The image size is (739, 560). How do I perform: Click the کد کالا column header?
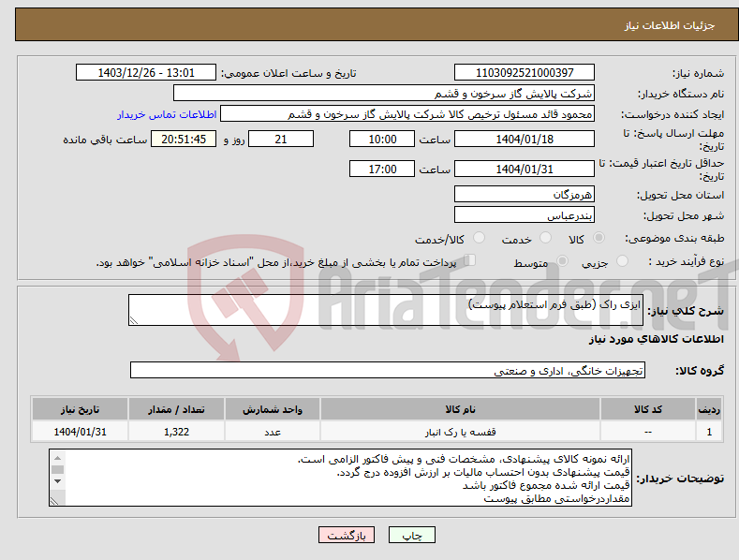(648, 409)
